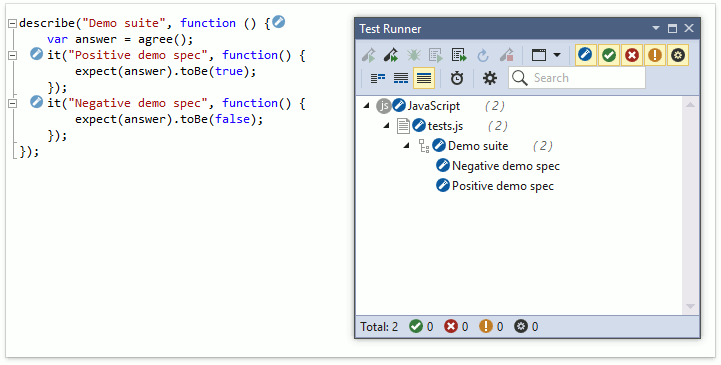Open Test Runner window options dropdown arrow
Viewport: 721px width, 365px height.
click(x=656, y=29)
